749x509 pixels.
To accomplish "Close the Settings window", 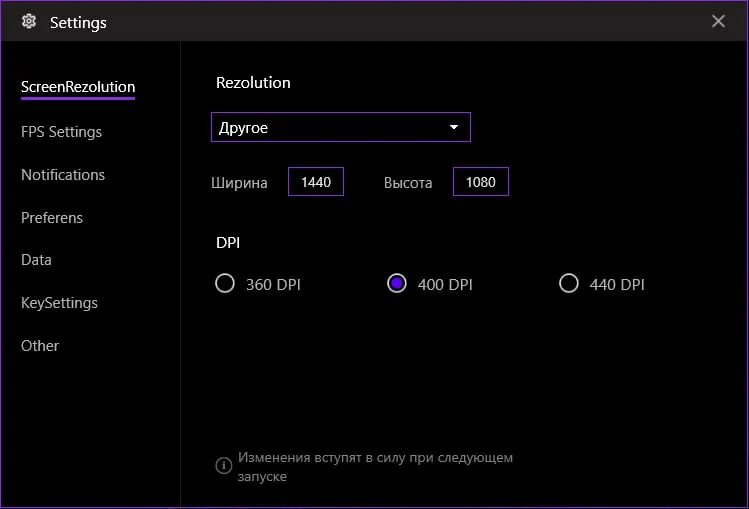I will (x=718, y=21).
